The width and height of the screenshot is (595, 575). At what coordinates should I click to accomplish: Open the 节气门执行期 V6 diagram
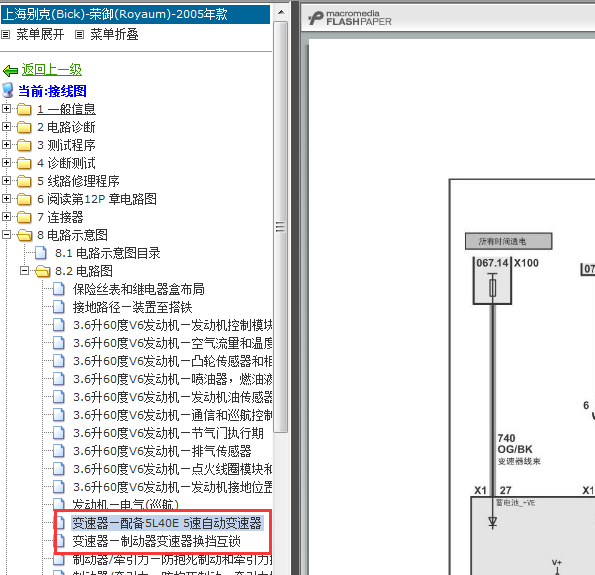[168, 433]
